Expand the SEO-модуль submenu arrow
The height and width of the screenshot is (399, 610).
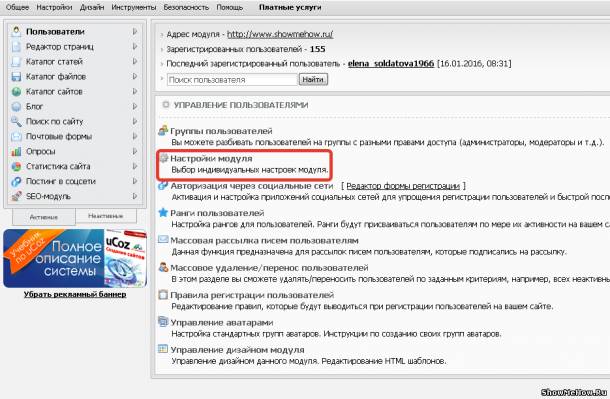pyautogui.click(x=135, y=196)
